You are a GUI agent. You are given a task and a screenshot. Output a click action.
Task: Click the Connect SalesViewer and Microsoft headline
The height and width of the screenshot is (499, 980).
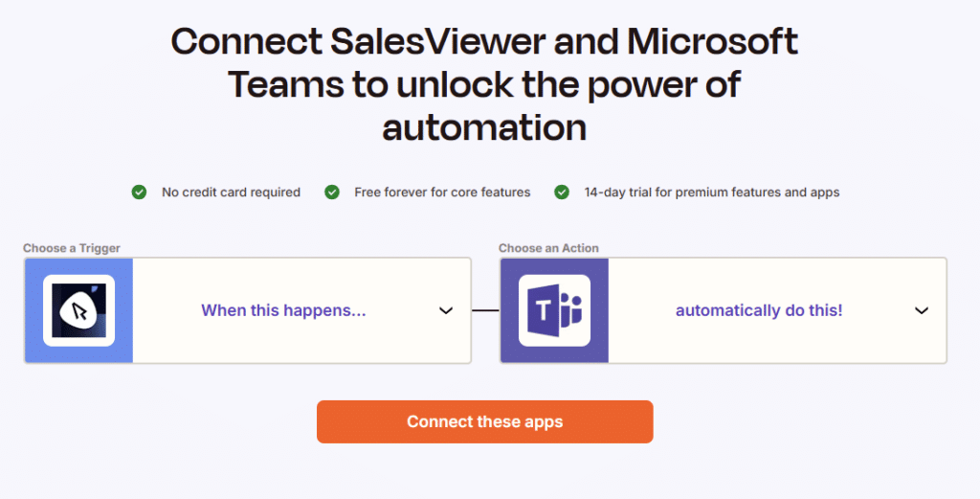(x=484, y=41)
